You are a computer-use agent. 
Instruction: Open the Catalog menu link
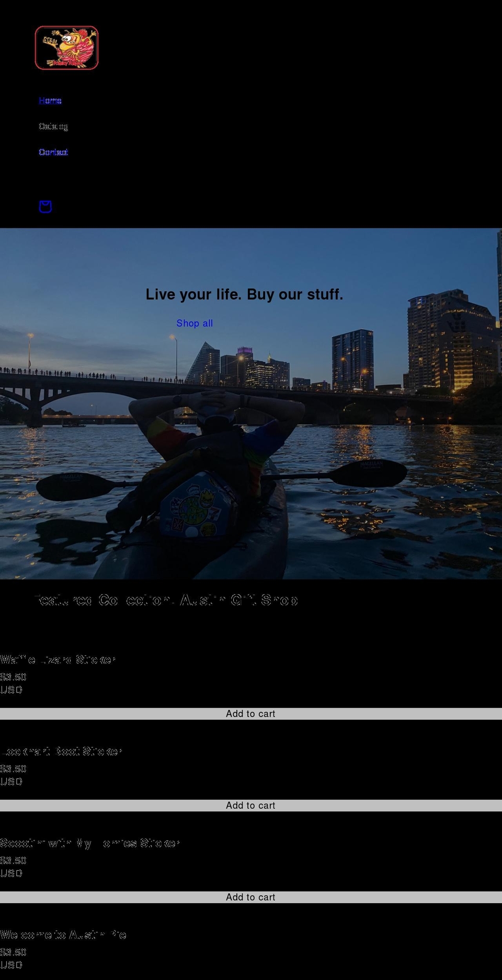[53, 126]
